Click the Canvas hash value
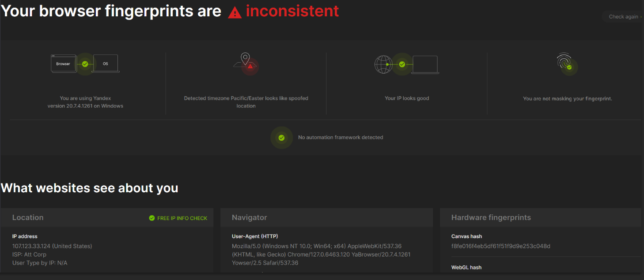Image resolution: width=644 pixels, height=280 pixels. click(x=500, y=246)
